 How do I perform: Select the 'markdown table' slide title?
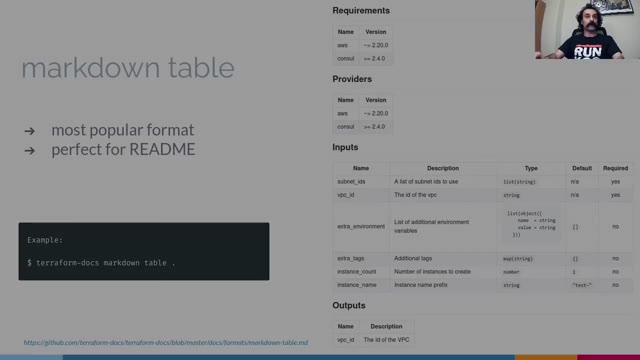point(128,68)
